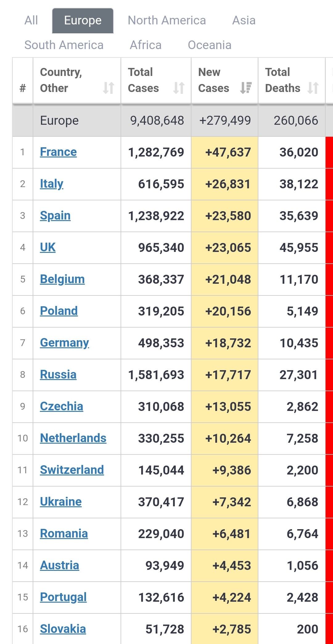Sort by Country column arrows icon
The width and height of the screenshot is (333, 644).
coord(109,88)
